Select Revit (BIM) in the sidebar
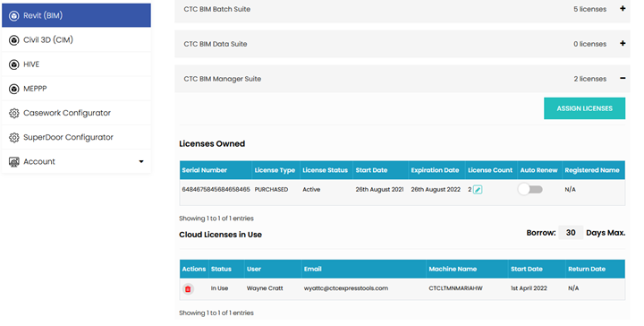 76,15
